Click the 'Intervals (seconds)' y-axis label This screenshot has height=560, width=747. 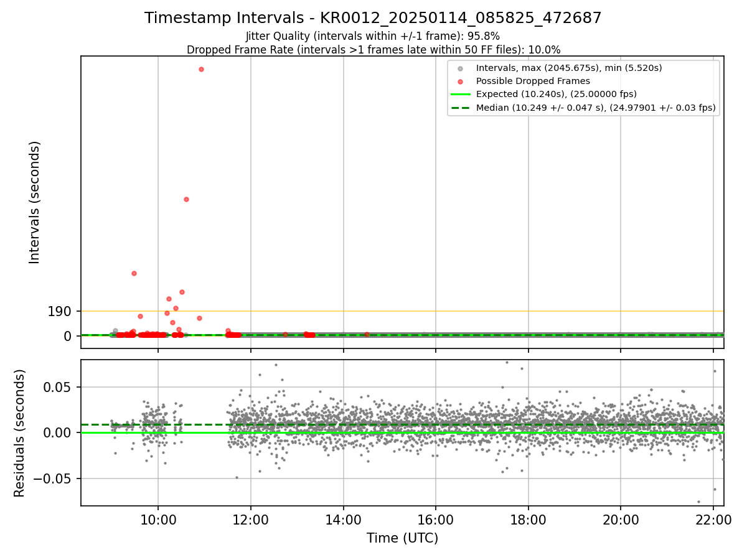35,202
